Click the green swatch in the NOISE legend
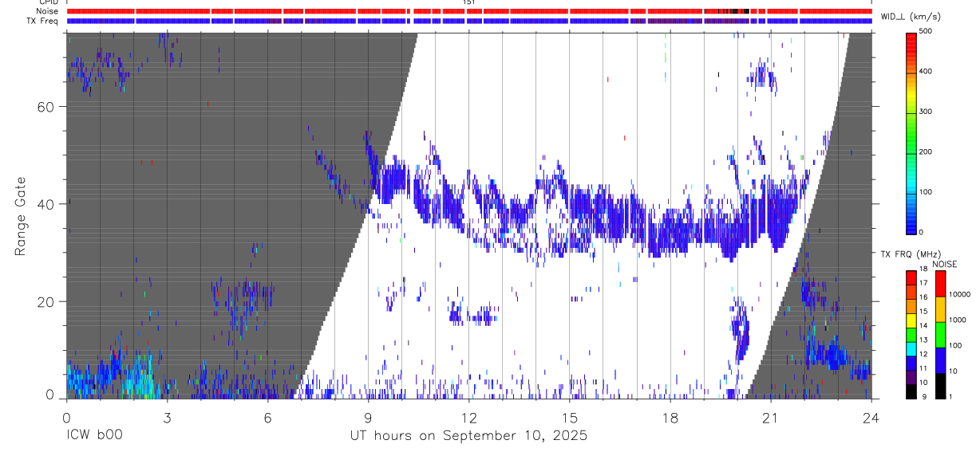The width and height of the screenshot is (980, 452). [940, 335]
